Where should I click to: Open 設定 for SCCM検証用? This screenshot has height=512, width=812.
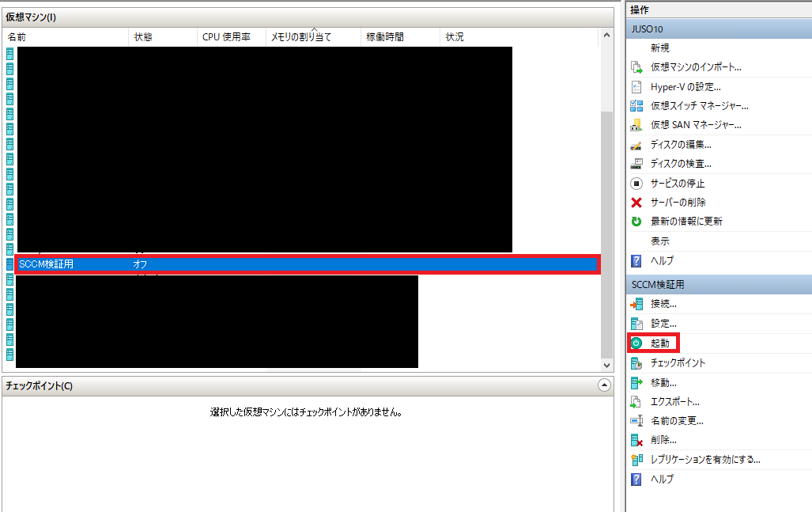663,323
